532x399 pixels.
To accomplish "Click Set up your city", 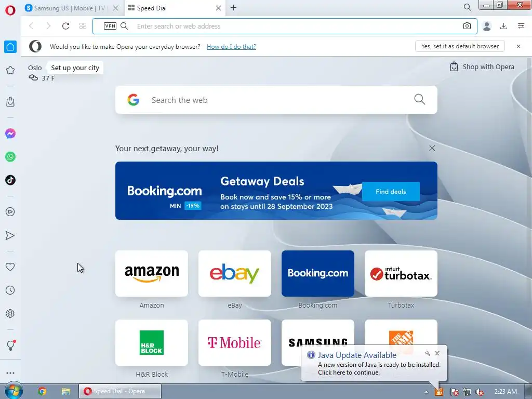I will click(75, 68).
